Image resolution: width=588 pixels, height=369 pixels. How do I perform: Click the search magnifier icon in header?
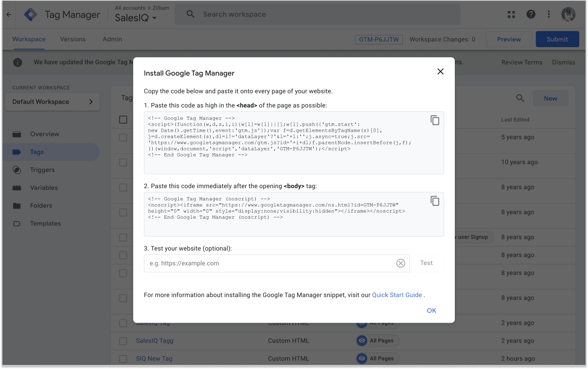click(190, 14)
